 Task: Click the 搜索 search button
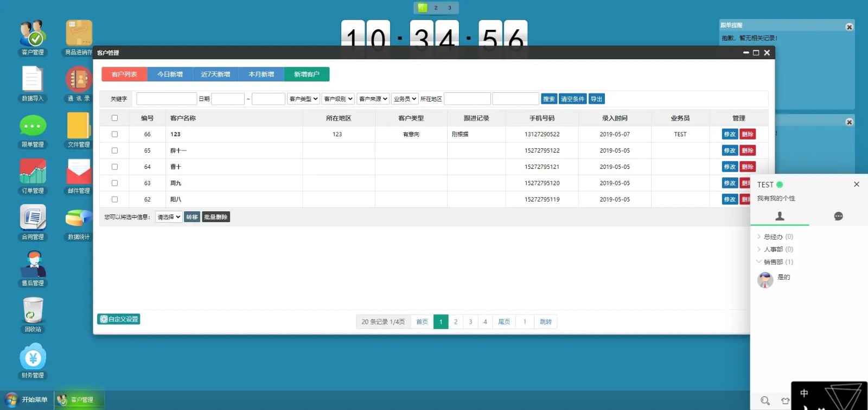[x=548, y=99]
